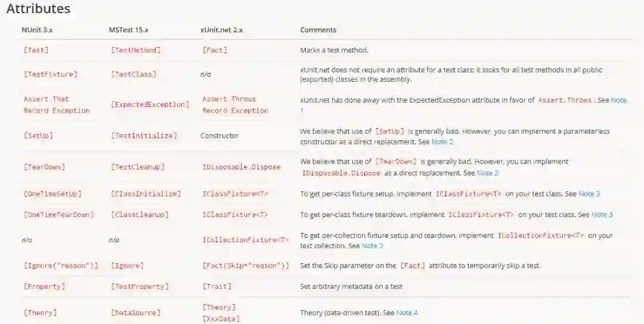Screen dimensions: 644x324
Task: Select the [ExpectedException] code cell
Action: (x=150, y=104)
